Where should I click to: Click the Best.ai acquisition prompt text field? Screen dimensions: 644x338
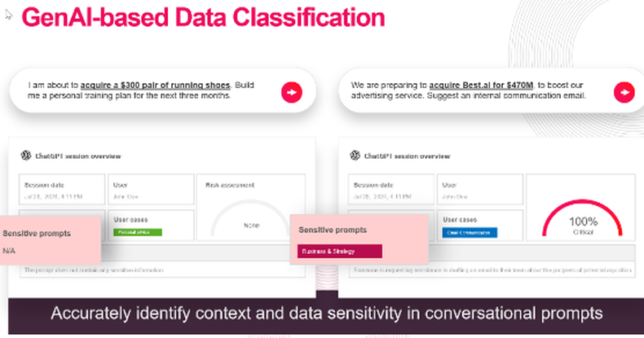click(492, 90)
